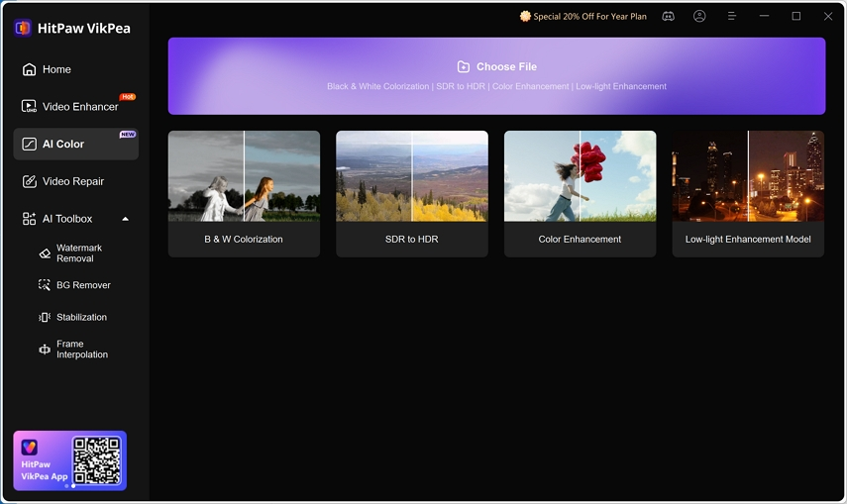The height and width of the screenshot is (504, 847).
Task: Click the NEW badge on AI Color
Action: [128, 134]
